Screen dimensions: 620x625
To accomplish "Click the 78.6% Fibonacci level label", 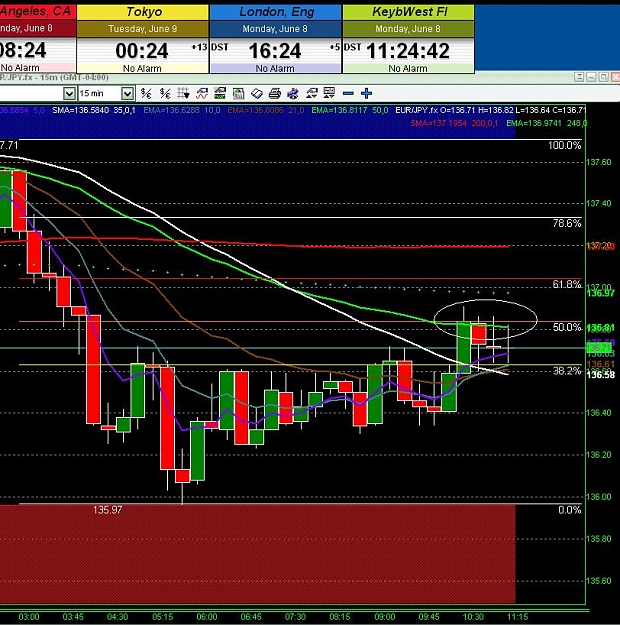I will point(567,223).
